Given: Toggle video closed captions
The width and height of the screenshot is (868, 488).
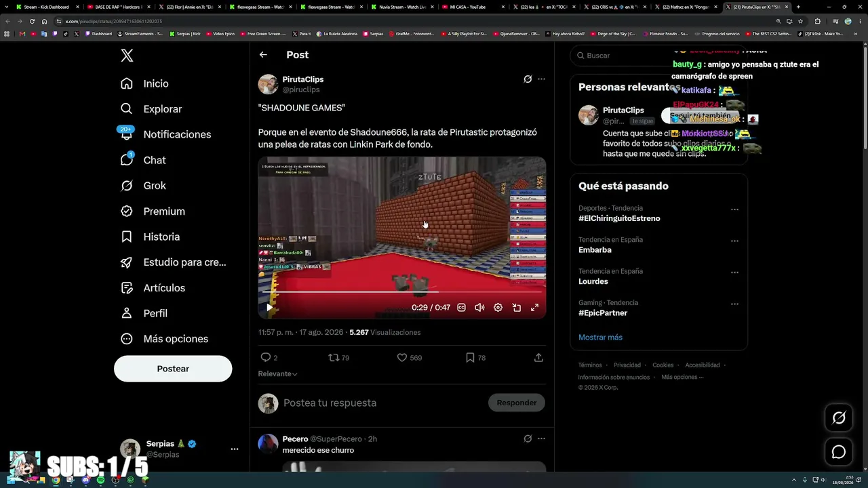Looking at the screenshot, I should (x=461, y=308).
